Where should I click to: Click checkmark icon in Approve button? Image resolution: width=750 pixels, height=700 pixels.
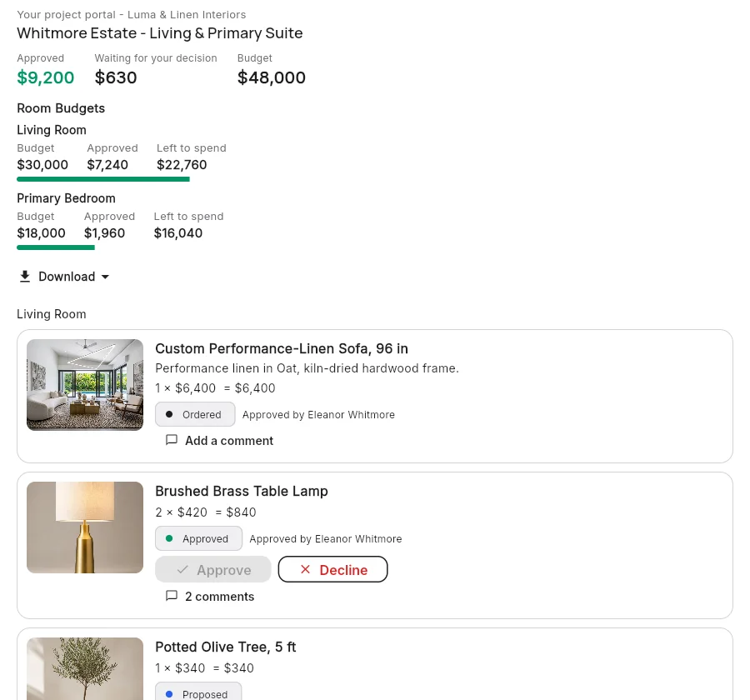pos(182,569)
